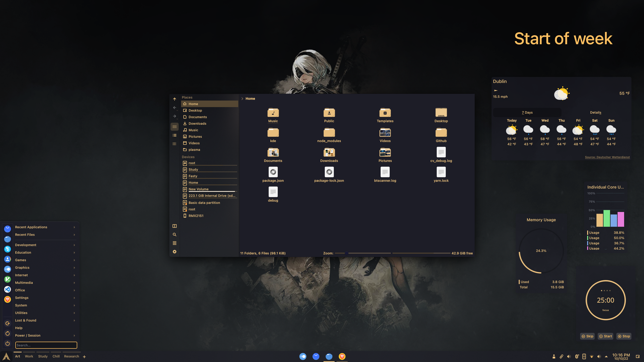
Task: Add a new virtual desktop with plus
Action: 84,357
